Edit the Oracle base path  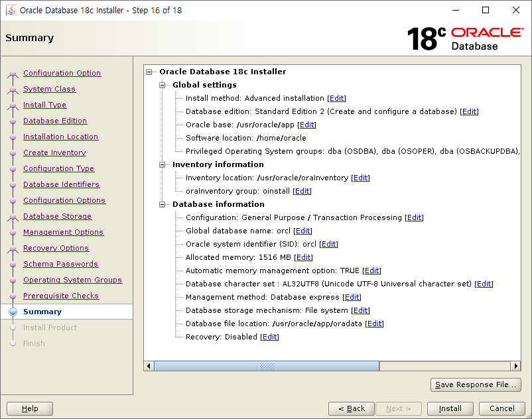[306, 125]
